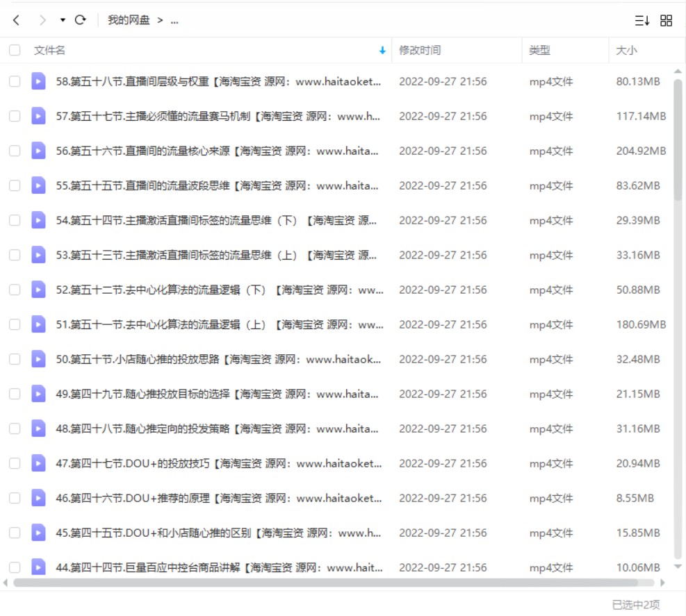Click video icon of 53.第五十三节 file
686x616 pixels.
(38, 255)
